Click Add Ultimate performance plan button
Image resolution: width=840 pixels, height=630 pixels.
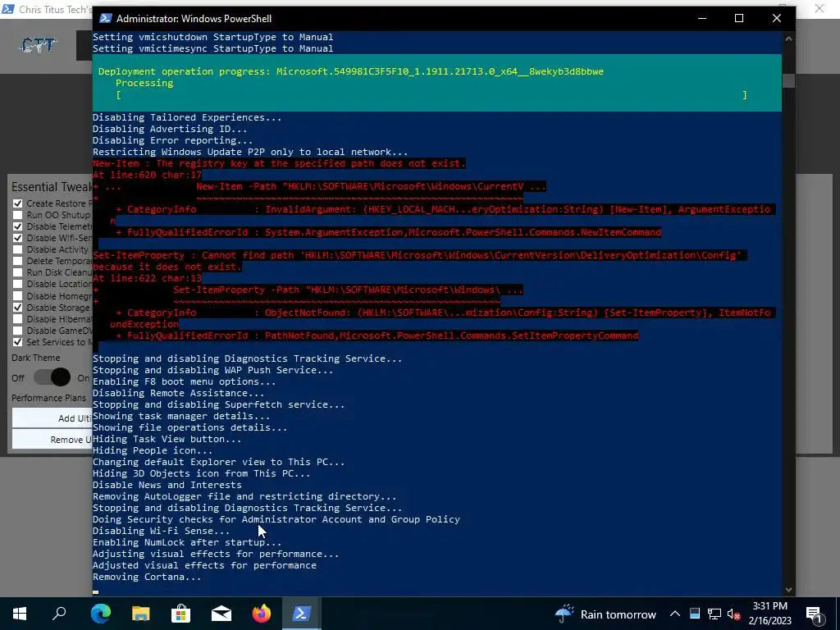click(52, 418)
